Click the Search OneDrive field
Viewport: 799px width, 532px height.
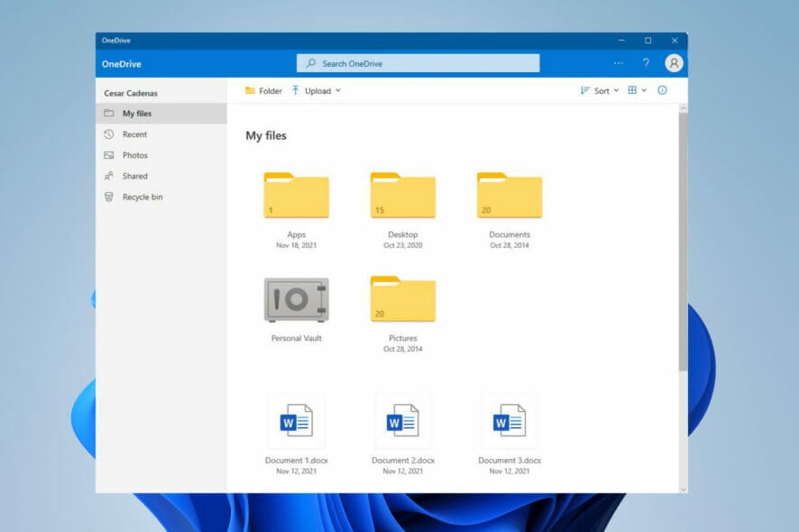(418, 63)
